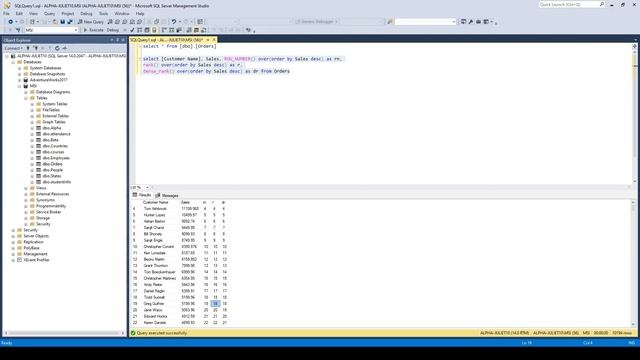The height and width of the screenshot is (360, 640).
Task: Open the Connect dropdown in Object Explorer
Action: [13, 48]
